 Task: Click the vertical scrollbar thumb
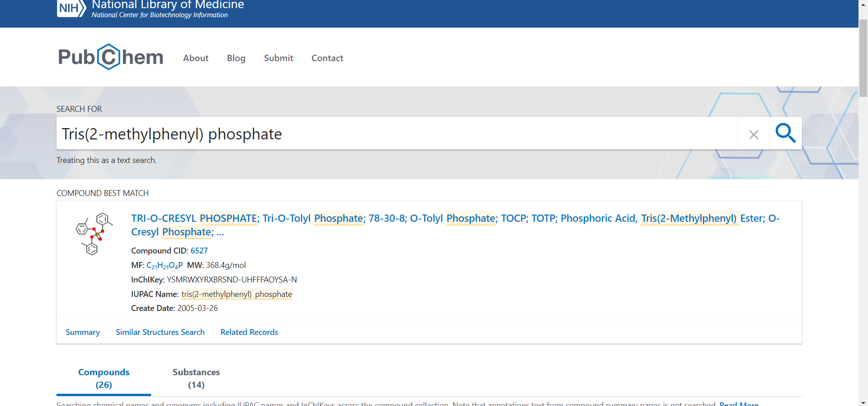coord(863,58)
